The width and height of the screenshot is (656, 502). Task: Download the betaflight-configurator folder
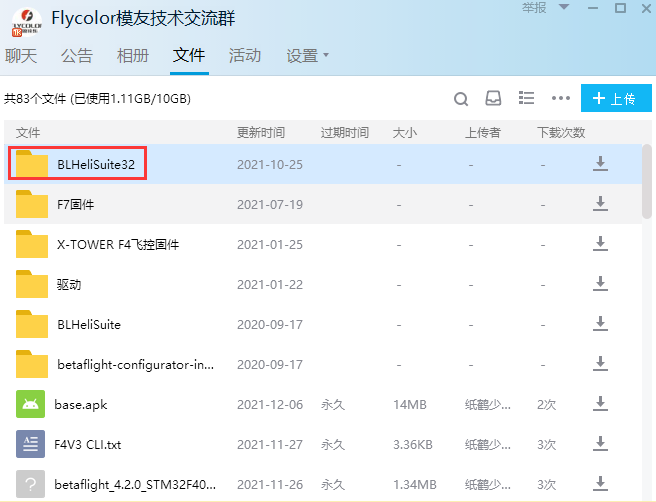tap(600, 364)
